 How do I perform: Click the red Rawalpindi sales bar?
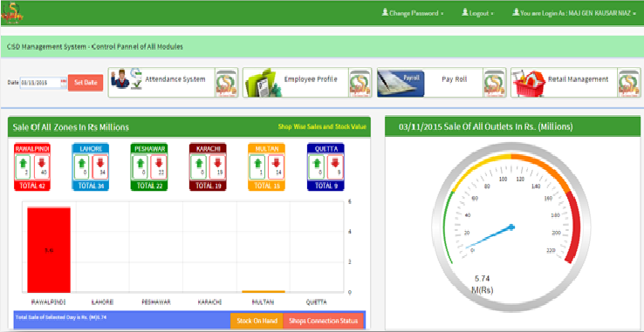49,249
